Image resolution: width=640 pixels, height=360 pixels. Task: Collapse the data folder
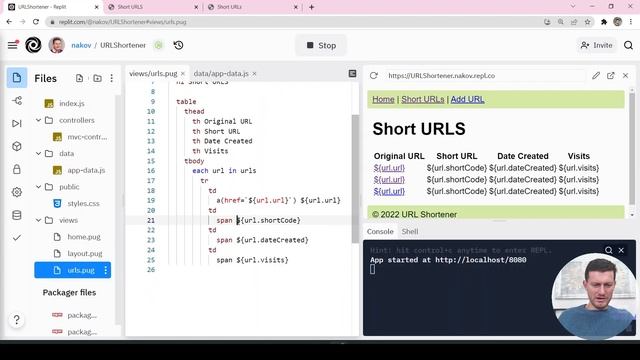39,153
